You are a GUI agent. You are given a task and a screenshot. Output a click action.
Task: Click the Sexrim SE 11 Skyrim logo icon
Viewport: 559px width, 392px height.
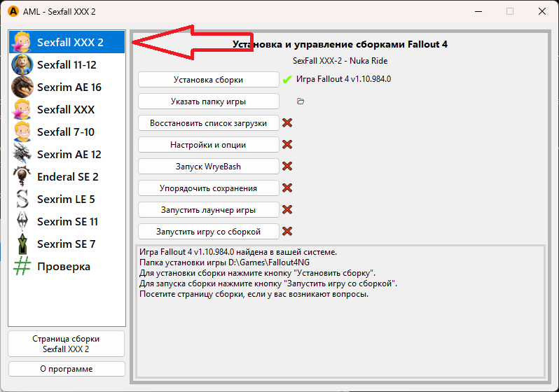point(22,221)
